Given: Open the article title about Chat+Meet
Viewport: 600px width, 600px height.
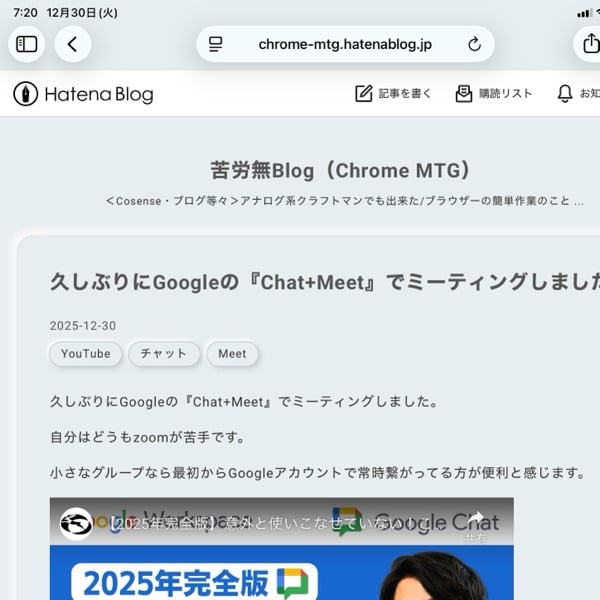Looking at the screenshot, I should [x=325, y=282].
